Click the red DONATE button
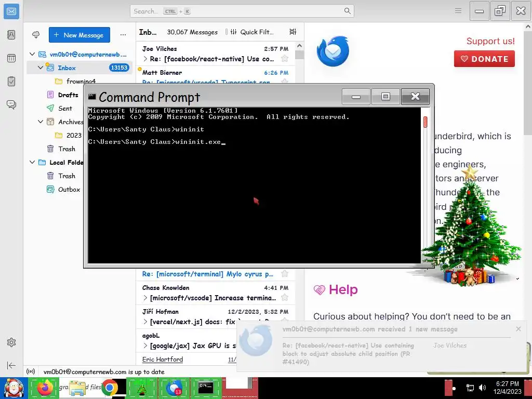Image resolution: width=532 pixels, height=399 pixels. (484, 59)
